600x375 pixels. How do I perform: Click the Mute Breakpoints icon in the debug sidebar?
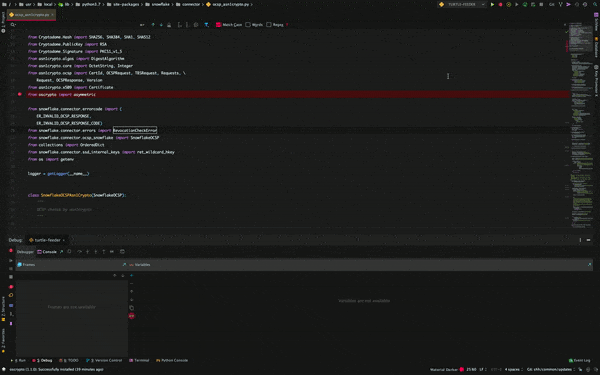click(x=11, y=295)
